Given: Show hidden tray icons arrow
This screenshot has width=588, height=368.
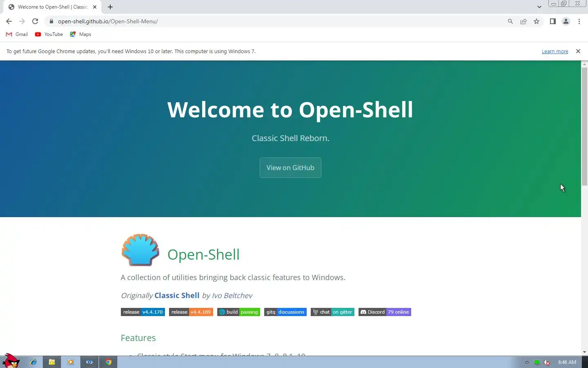Looking at the screenshot, I should point(527,362).
